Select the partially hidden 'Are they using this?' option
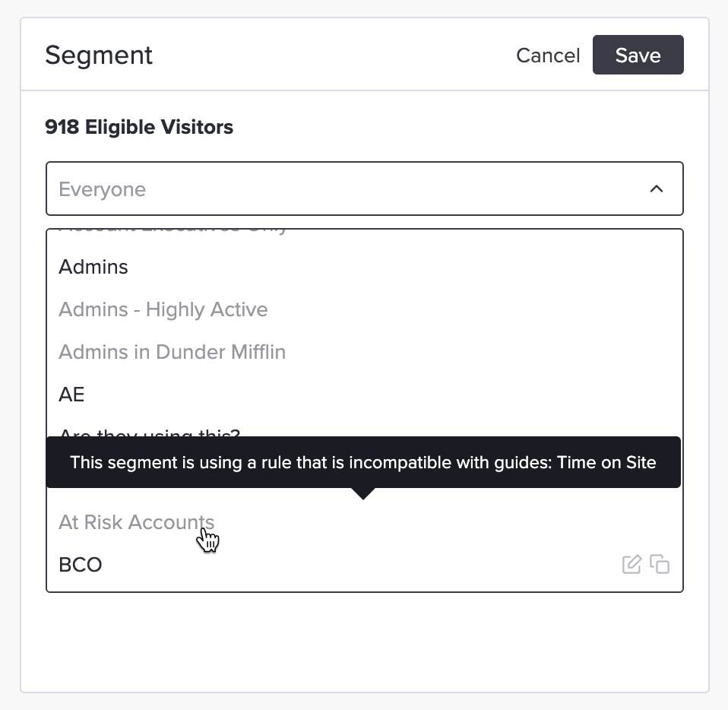Screen dimensions: 728x710 (x=150, y=433)
